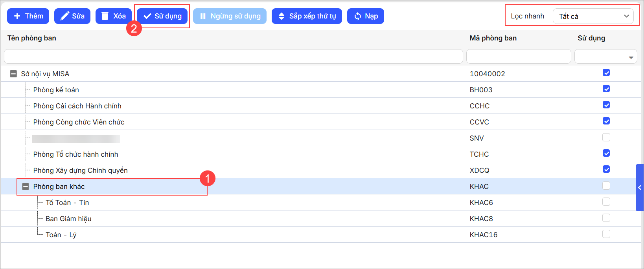Check Sử dụng box for Tổ Toán - Tin
The width and height of the screenshot is (644, 269).
606,202
